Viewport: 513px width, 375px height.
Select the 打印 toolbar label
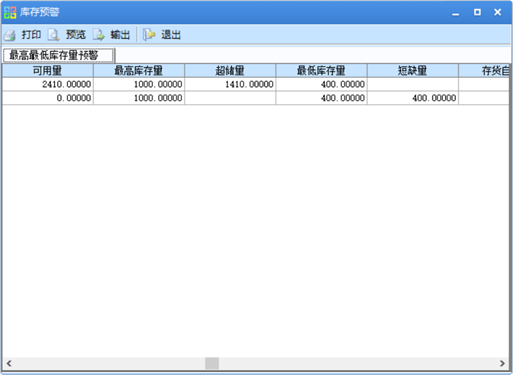31,35
